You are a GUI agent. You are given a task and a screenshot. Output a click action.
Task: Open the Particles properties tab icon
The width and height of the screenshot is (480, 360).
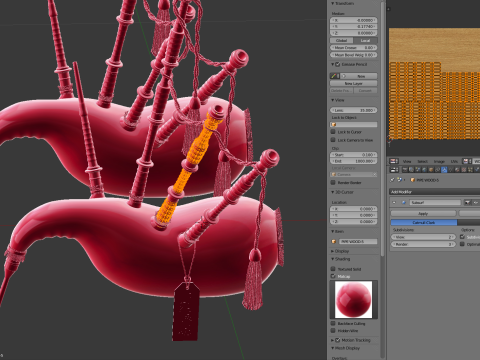click(x=470, y=170)
